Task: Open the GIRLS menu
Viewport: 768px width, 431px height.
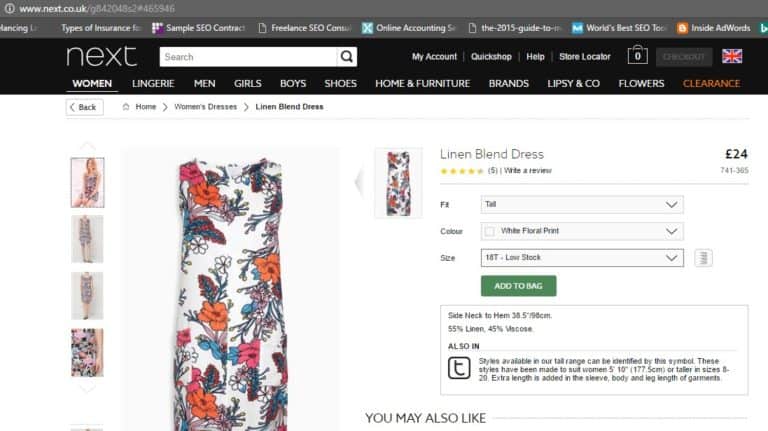Action: pyautogui.click(x=247, y=83)
